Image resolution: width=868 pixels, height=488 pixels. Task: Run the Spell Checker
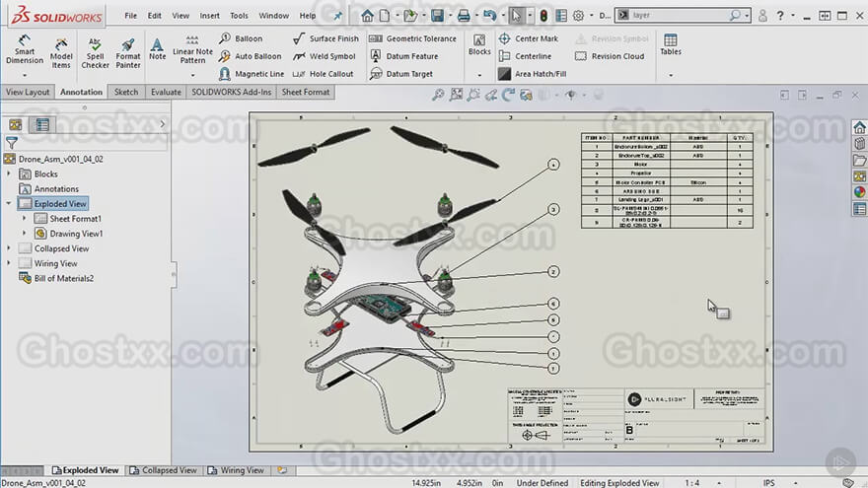pos(95,53)
